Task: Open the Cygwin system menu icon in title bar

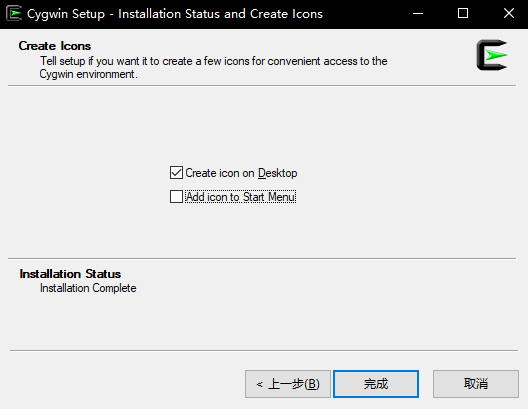Action: pyautogui.click(x=14, y=13)
